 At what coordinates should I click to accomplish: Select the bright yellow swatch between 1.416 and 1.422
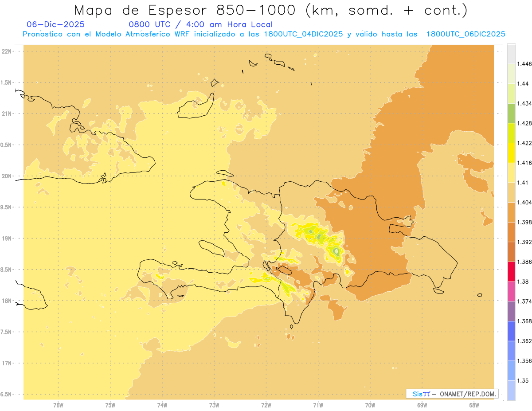(x=511, y=153)
